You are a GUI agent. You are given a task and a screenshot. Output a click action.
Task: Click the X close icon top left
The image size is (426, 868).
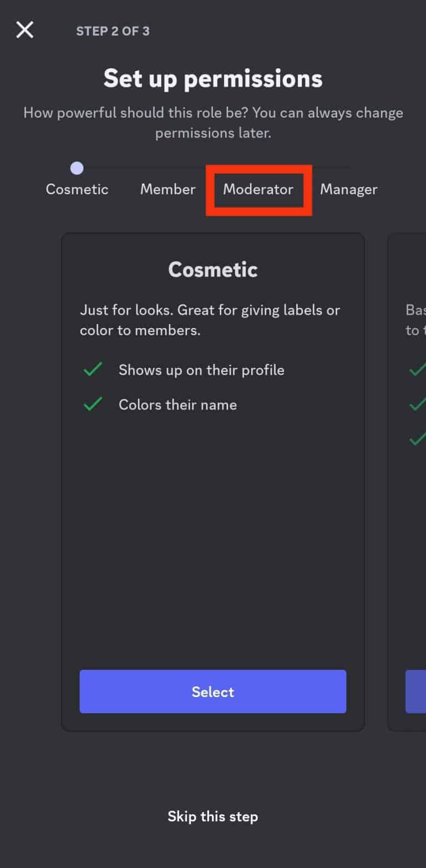coord(24,30)
